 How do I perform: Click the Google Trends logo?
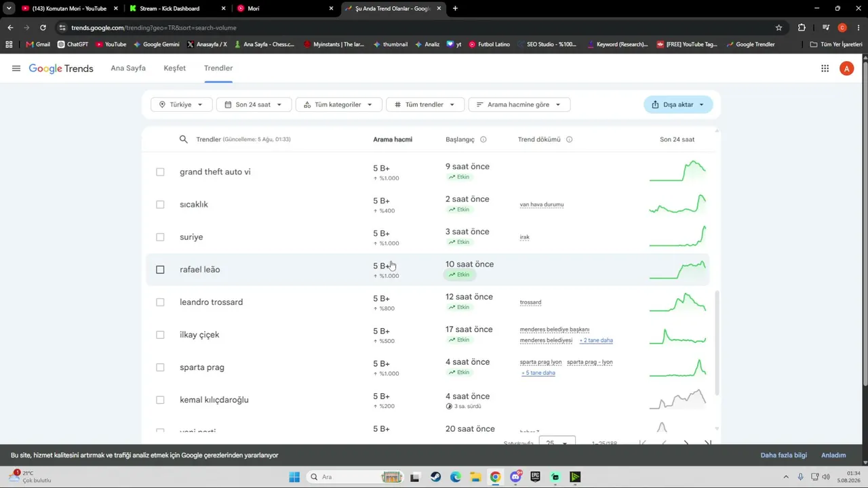(x=61, y=68)
